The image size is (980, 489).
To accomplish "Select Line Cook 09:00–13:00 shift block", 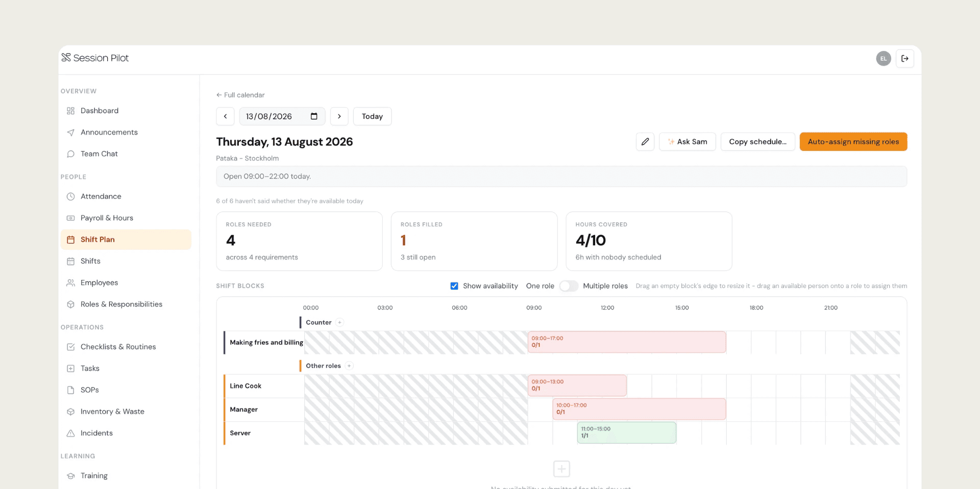I will click(x=577, y=385).
